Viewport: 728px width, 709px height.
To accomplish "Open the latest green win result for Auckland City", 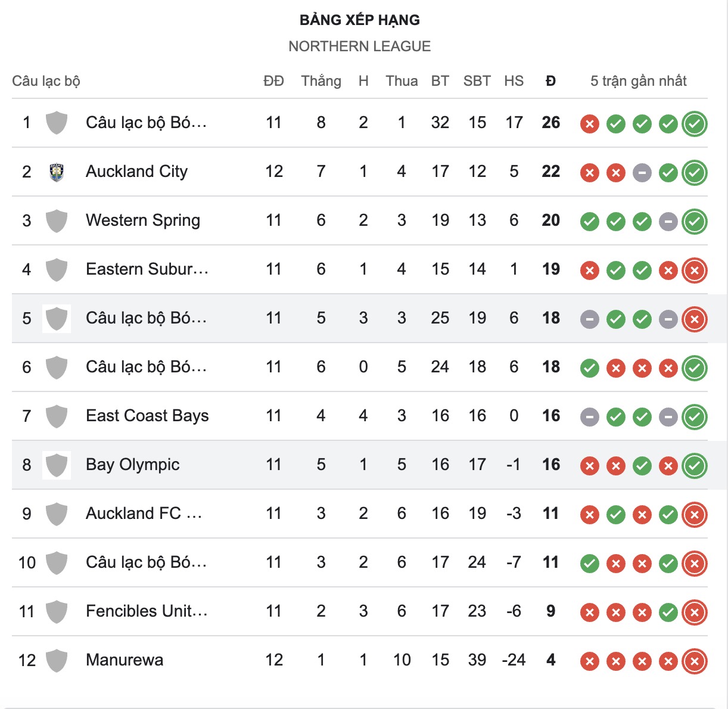I will pyautogui.click(x=693, y=172).
